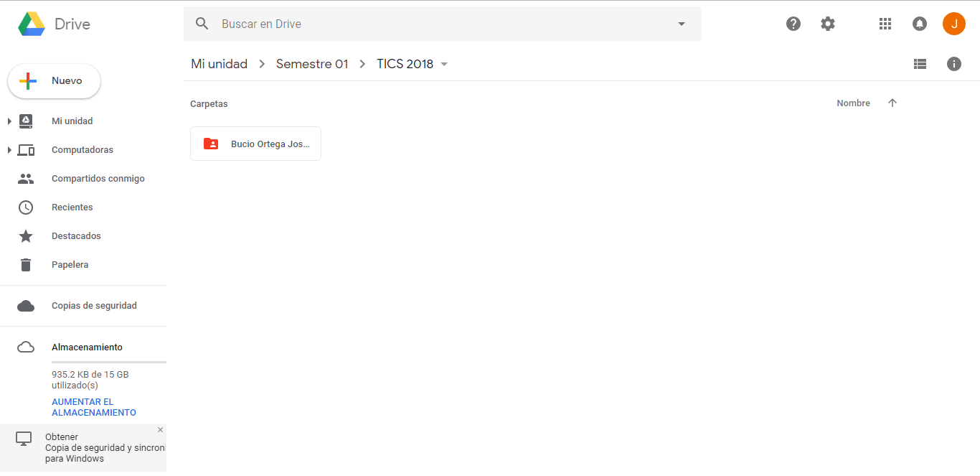Click the Recientes clock icon

click(26, 207)
